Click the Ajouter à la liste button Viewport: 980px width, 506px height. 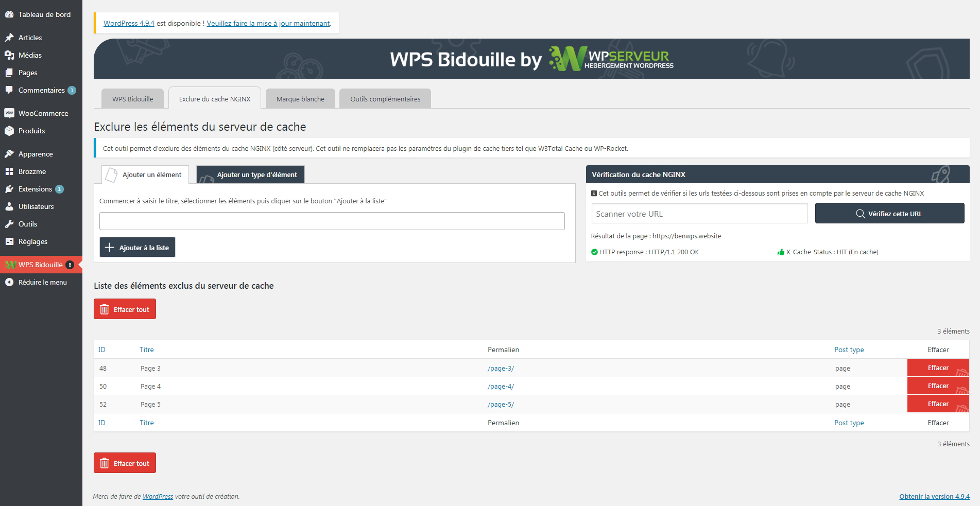[x=137, y=247]
